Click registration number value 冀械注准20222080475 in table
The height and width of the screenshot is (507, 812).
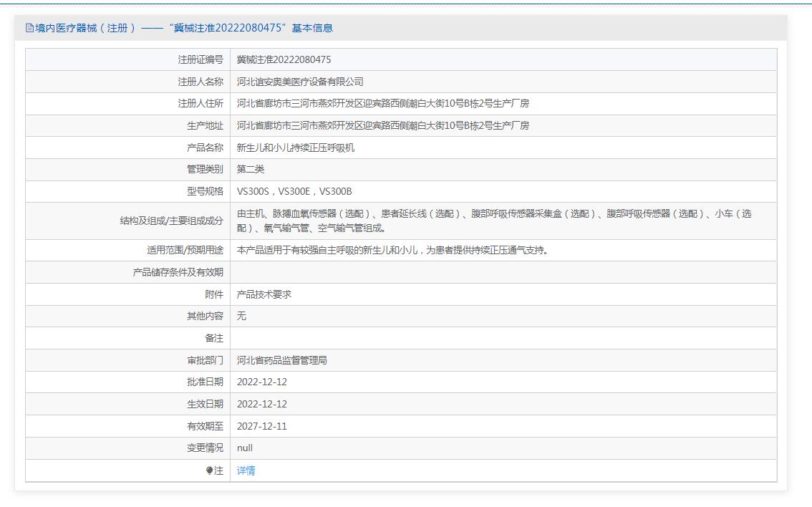point(284,59)
